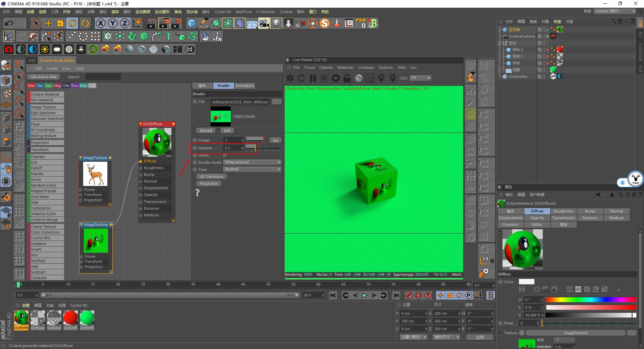Open the Border mode Wrap around dropdown

click(x=252, y=162)
